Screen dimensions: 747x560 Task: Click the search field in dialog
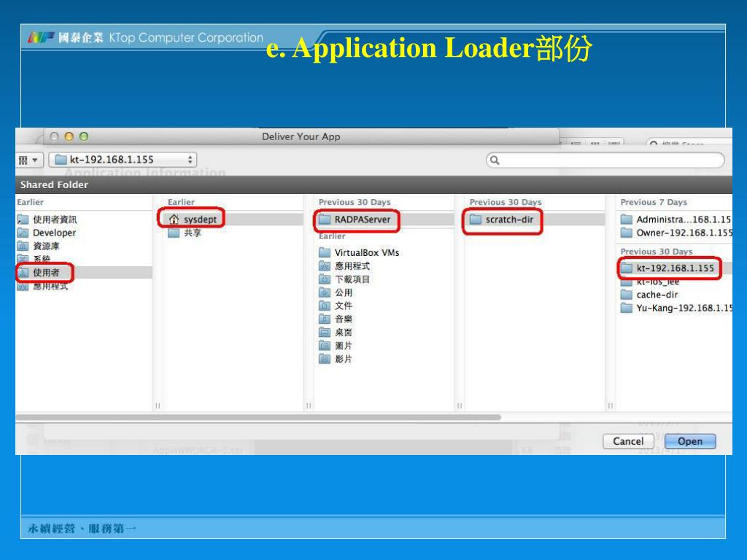click(x=605, y=160)
